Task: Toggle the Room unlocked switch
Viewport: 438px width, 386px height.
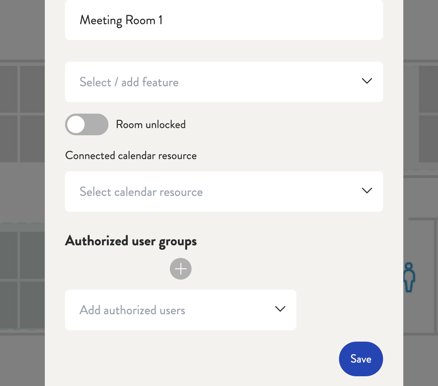Action: click(87, 124)
